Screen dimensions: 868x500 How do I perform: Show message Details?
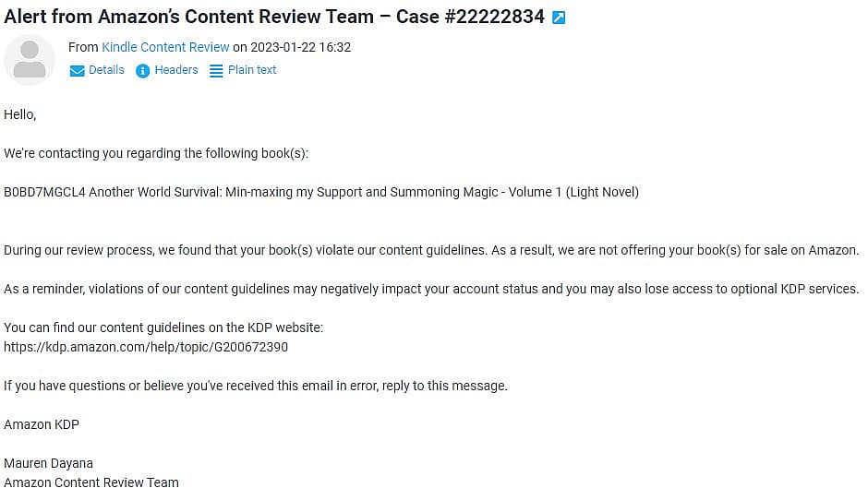point(106,70)
